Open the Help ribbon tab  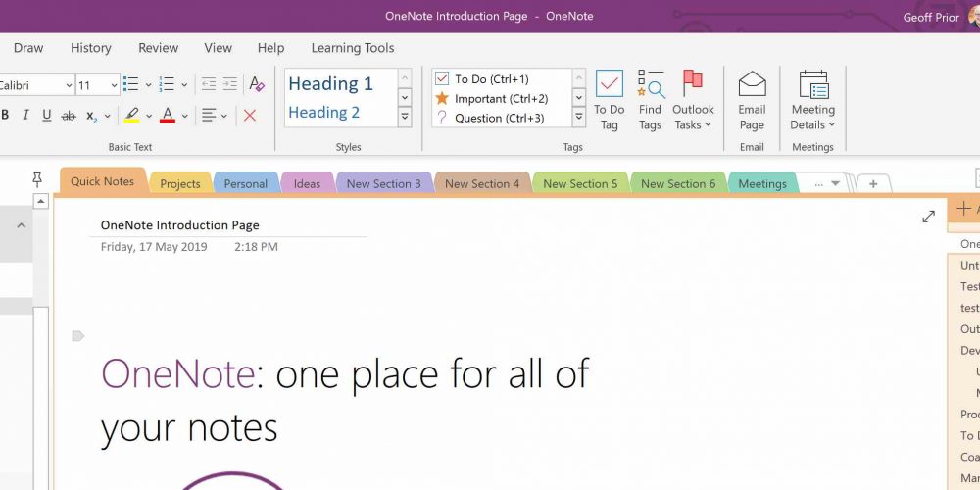coord(270,48)
